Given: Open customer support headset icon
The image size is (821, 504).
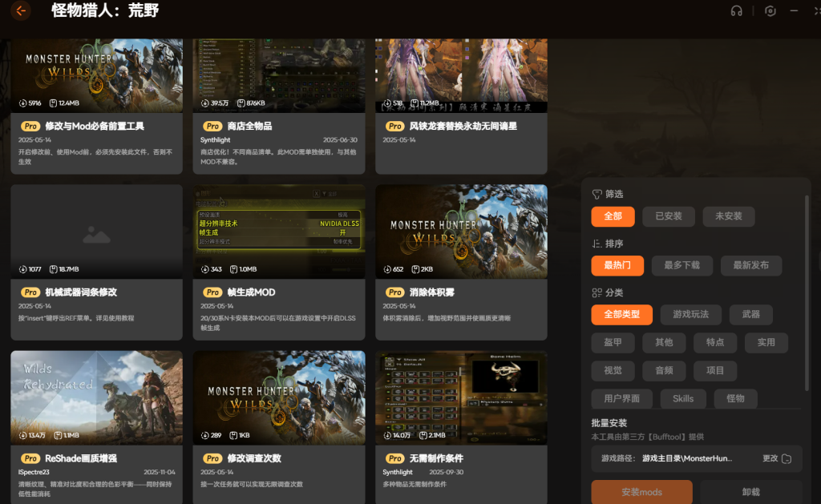Looking at the screenshot, I should pos(736,11).
